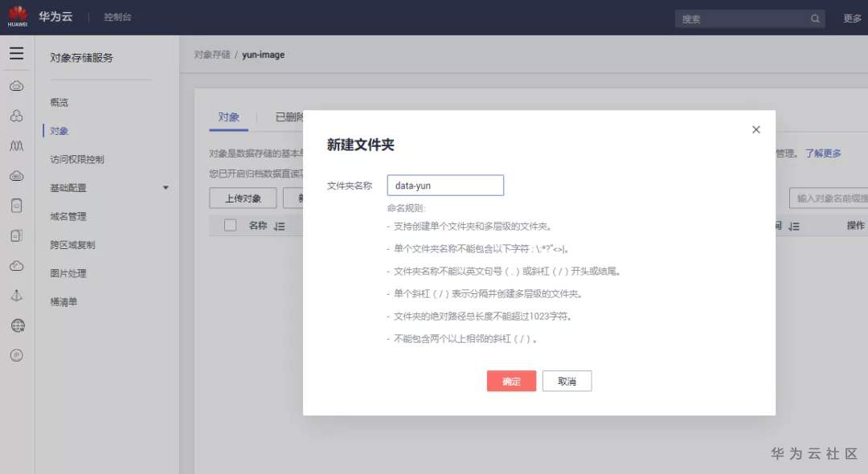Viewport: 868px width, 474px height.
Task: Open the hamburger menu icon
Action: pos(17,53)
